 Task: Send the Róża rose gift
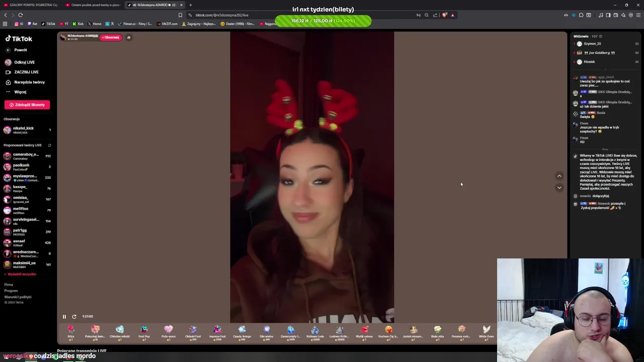tap(71, 333)
